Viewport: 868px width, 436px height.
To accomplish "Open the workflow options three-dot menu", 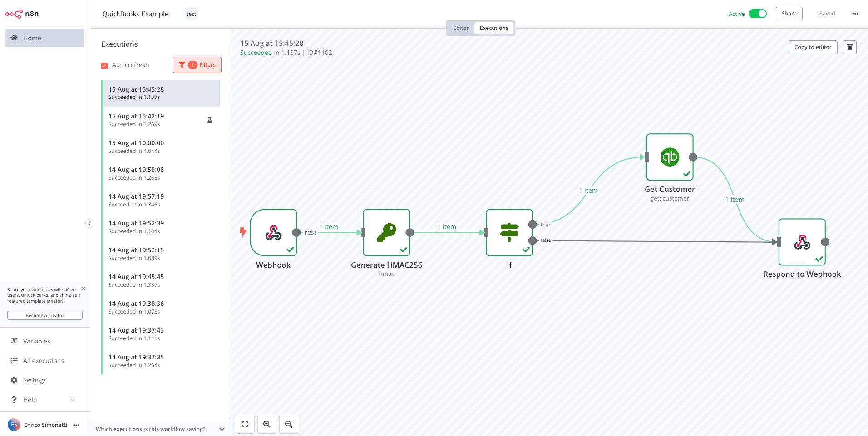I will point(855,14).
